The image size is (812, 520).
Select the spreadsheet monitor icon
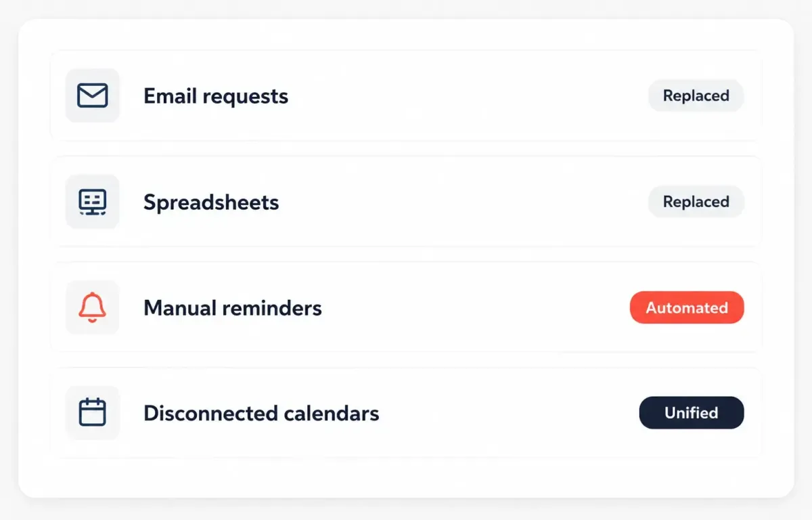click(93, 202)
